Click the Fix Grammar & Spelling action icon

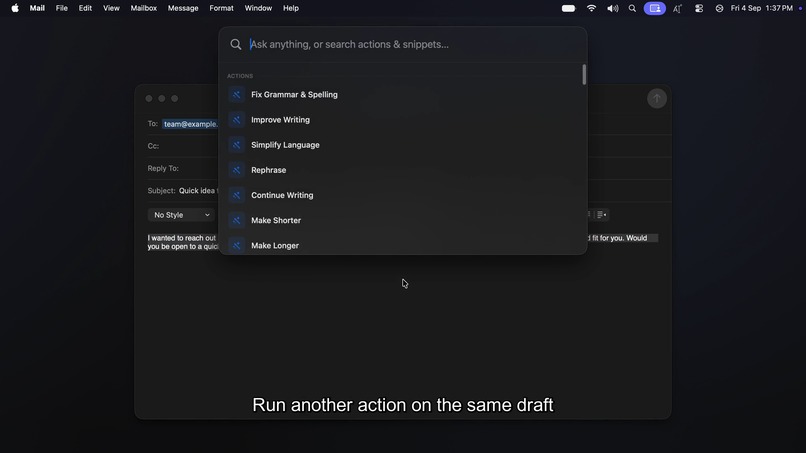pyautogui.click(x=236, y=95)
